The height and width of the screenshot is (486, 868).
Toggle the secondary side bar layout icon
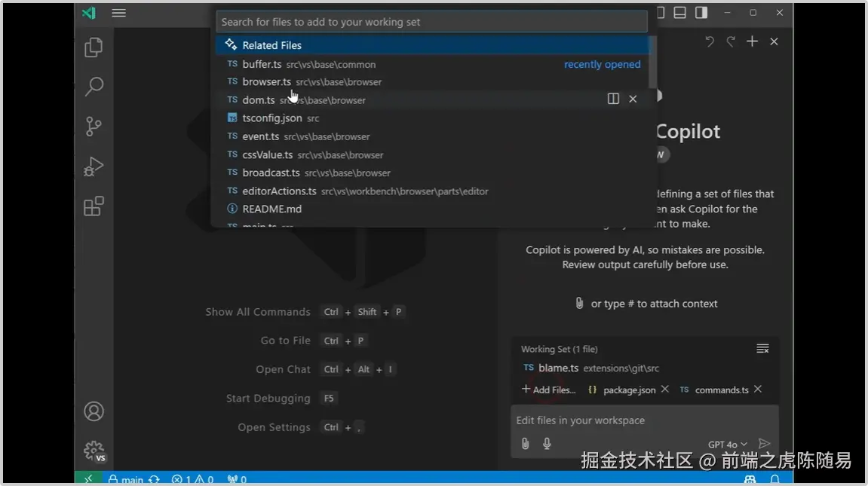(x=701, y=13)
